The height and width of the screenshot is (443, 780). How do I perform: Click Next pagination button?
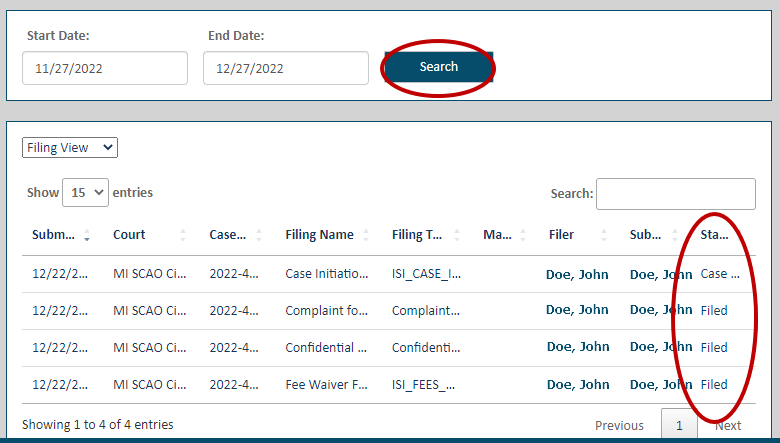[728, 425]
